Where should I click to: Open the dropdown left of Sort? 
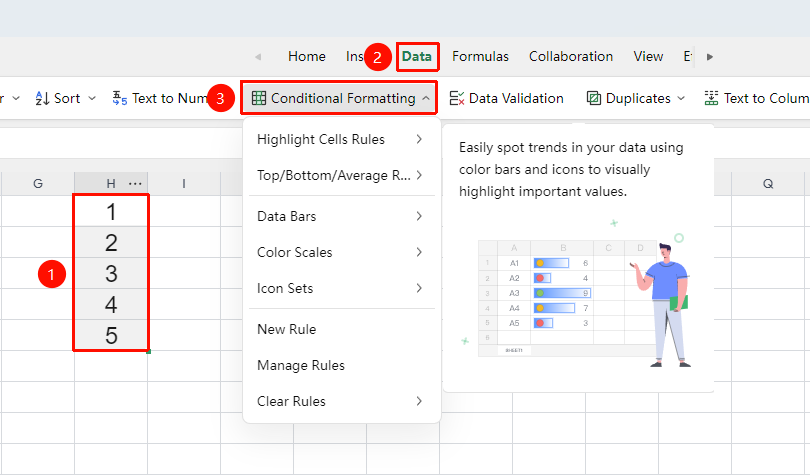coord(15,98)
